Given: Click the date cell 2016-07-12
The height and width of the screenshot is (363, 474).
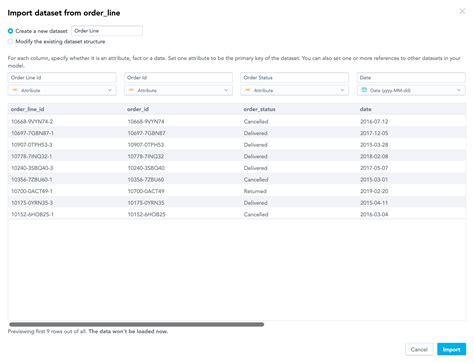Looking at the screenshot, I should tap(374, 121).
